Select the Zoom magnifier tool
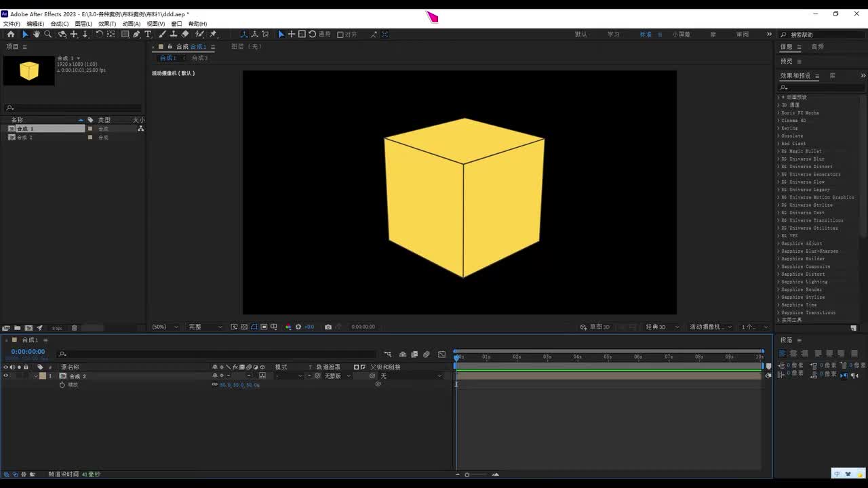Viewport: 868px width, 488px height. pos(47,34)
